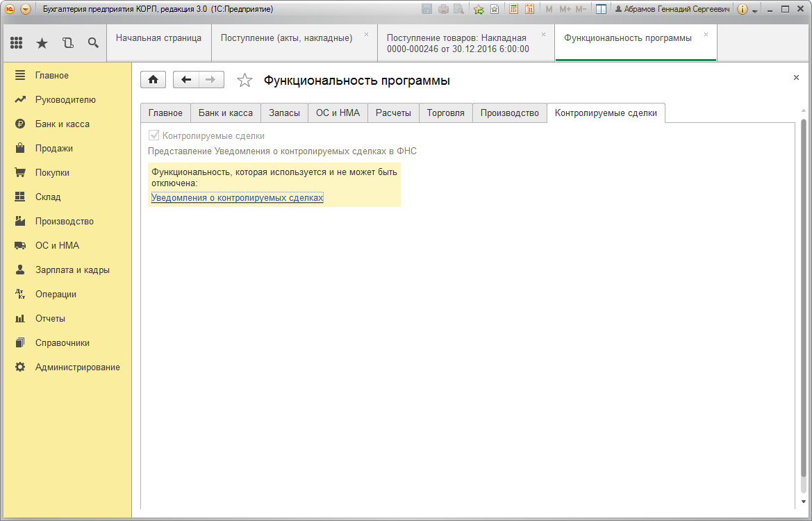Star the Функциональность программы page
Viewport: 812px width, 521px height.
[245, 81]
